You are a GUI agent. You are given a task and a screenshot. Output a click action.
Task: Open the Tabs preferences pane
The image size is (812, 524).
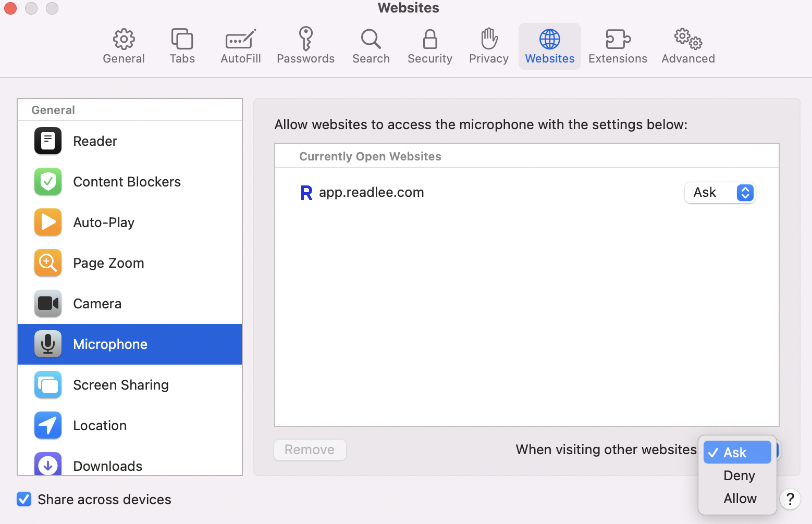(182, 46)
